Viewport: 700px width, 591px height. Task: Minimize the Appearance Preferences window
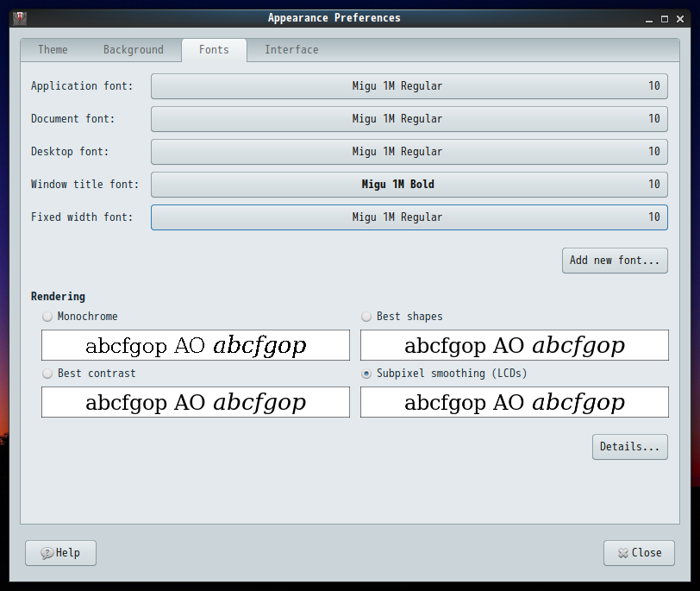(x=648, y=19)
